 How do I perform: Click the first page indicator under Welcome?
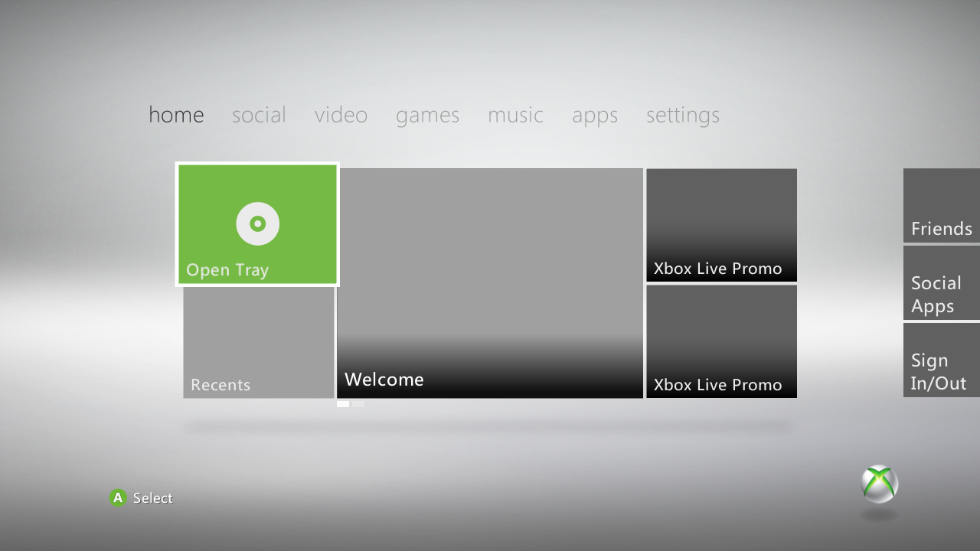click(343, 404)
